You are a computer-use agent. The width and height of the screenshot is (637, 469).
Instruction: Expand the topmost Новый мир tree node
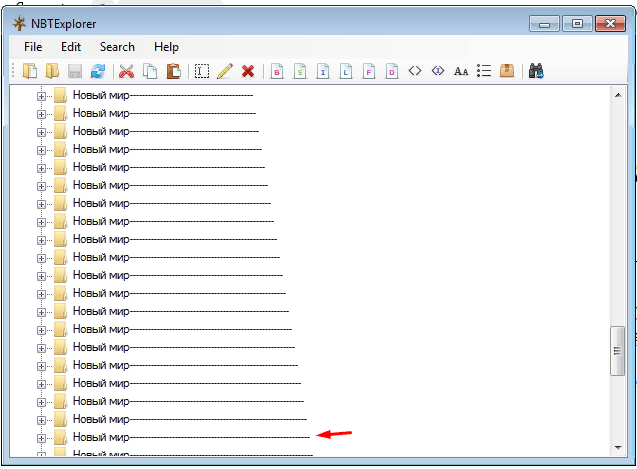coord(41,96)
